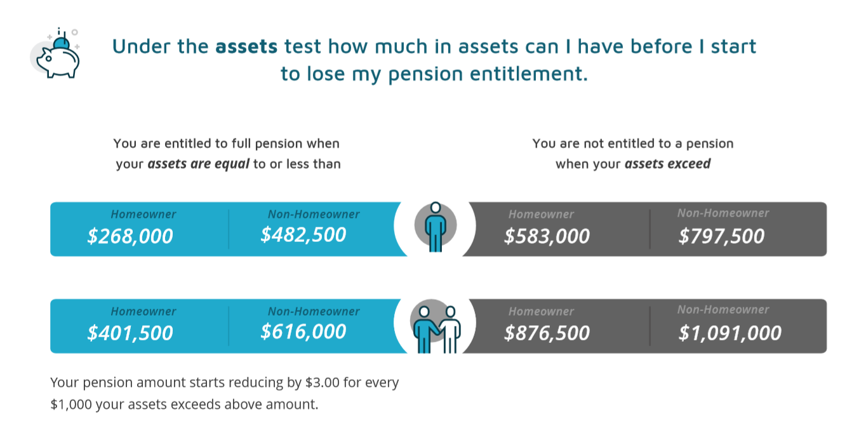Click the blue bar's Homeowner label for singles
The width and height of the screenshot is (868, 428).
(144, 215)
